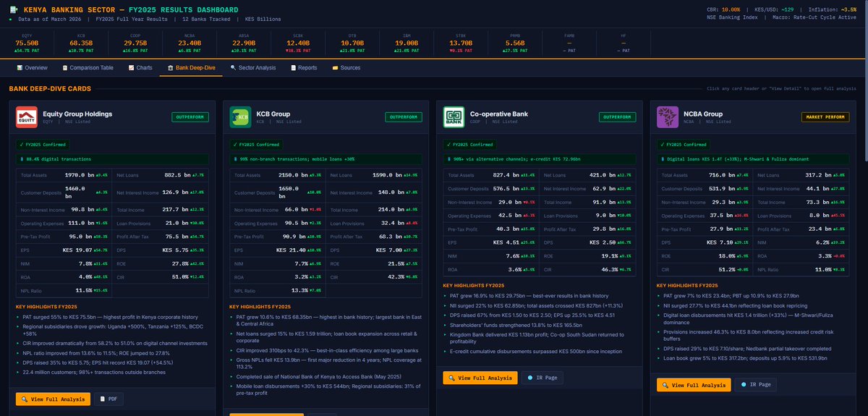Screen dimensions: 868x416
Task: Click KCB's FY2025 Confirmed badge
Action: pyautogui.click(x=257, y=144)
